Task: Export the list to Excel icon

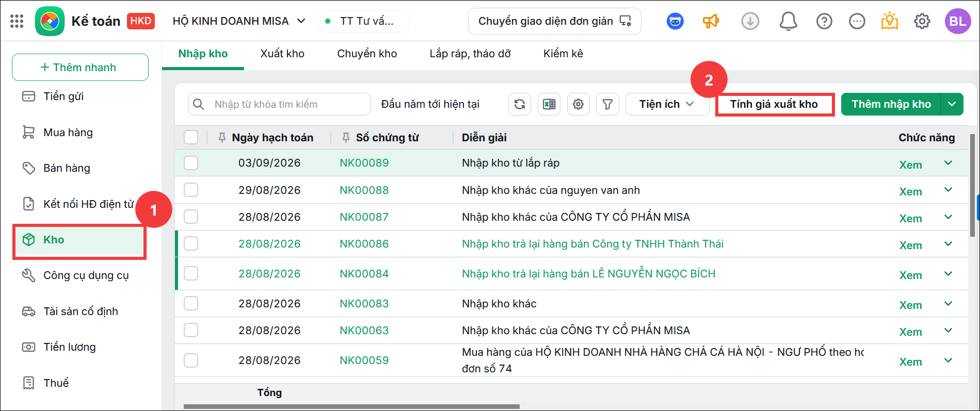Action: pos(549,104)
